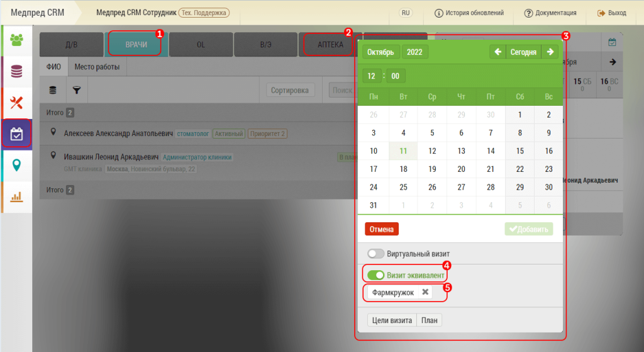The image size is (644, 352).
Task: Switch to the Место работы tab
Action: pos(96,67)
